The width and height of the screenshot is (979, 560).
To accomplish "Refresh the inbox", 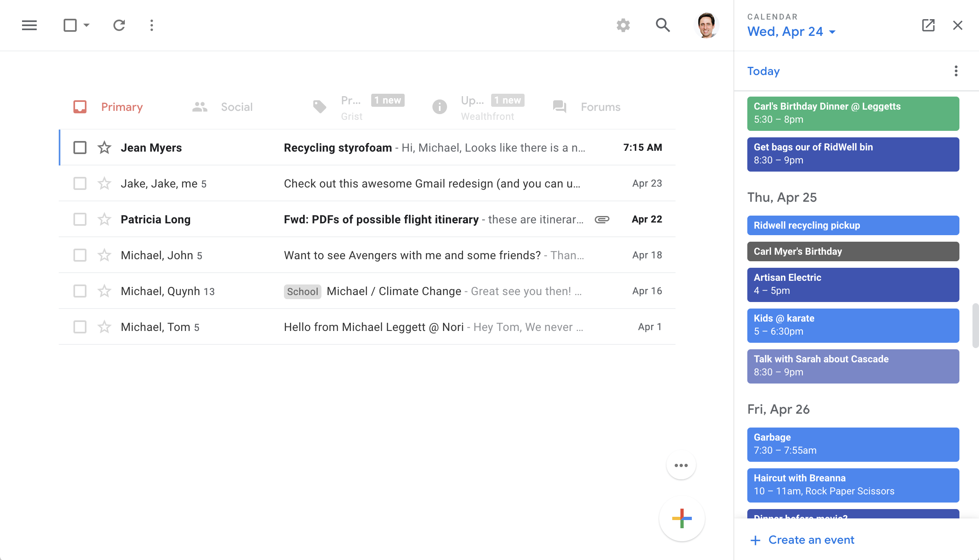I will click(x=119, y=25).
